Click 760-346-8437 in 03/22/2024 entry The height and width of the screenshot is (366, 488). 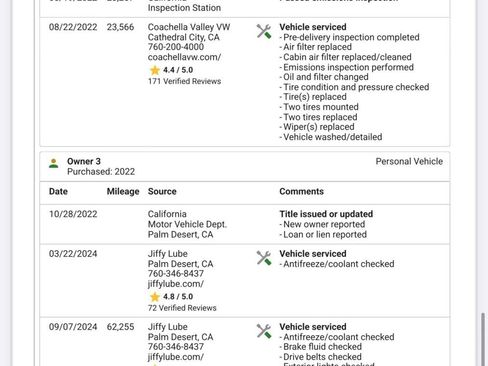[176, 274]
